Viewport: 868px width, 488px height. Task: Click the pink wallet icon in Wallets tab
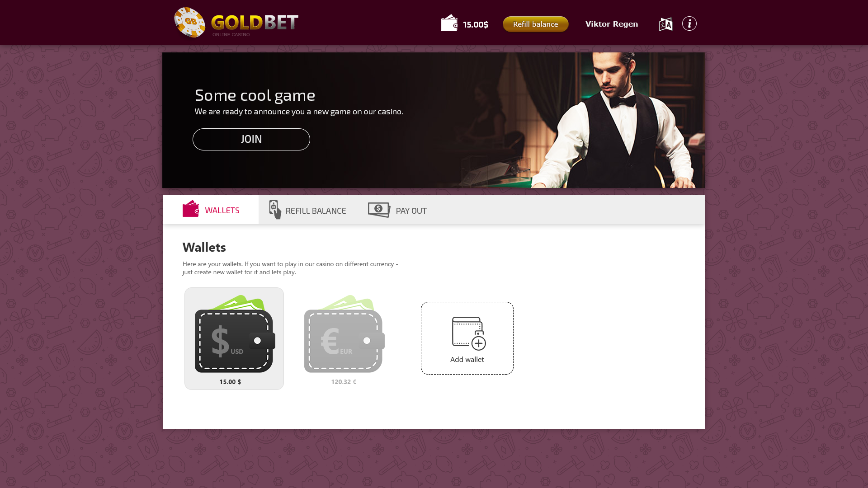(x=191, y=208)
